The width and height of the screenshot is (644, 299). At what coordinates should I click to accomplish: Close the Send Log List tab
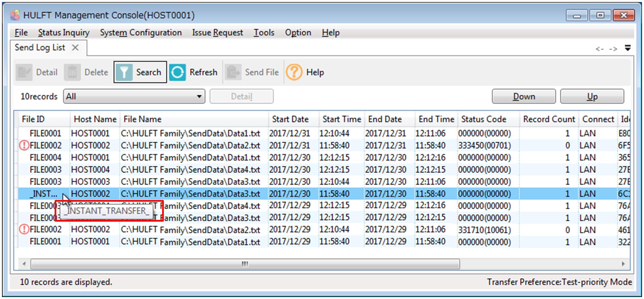point(75,48)
